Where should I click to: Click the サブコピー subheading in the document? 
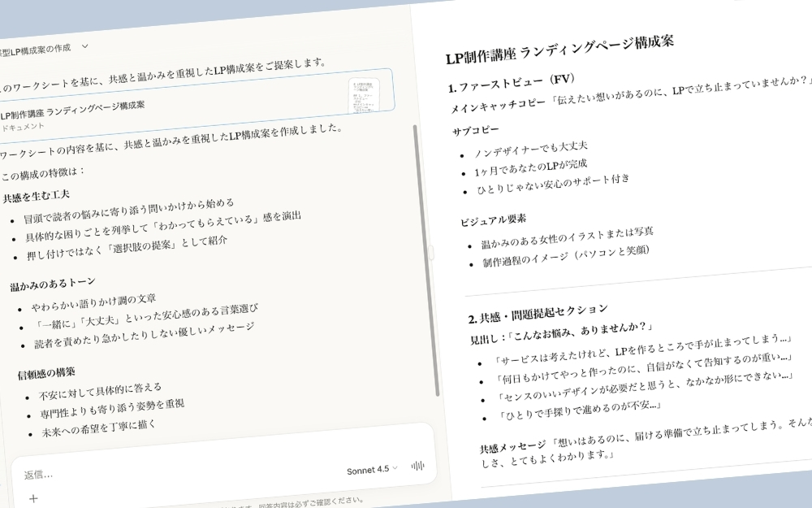[475, 131]
